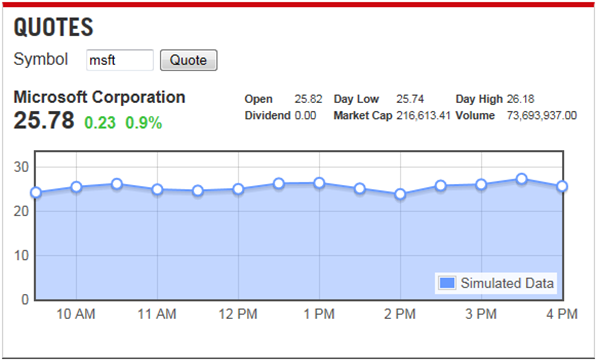Click the Simulated Data legend color swatch
597x361 pixels.
click(447, 283)
